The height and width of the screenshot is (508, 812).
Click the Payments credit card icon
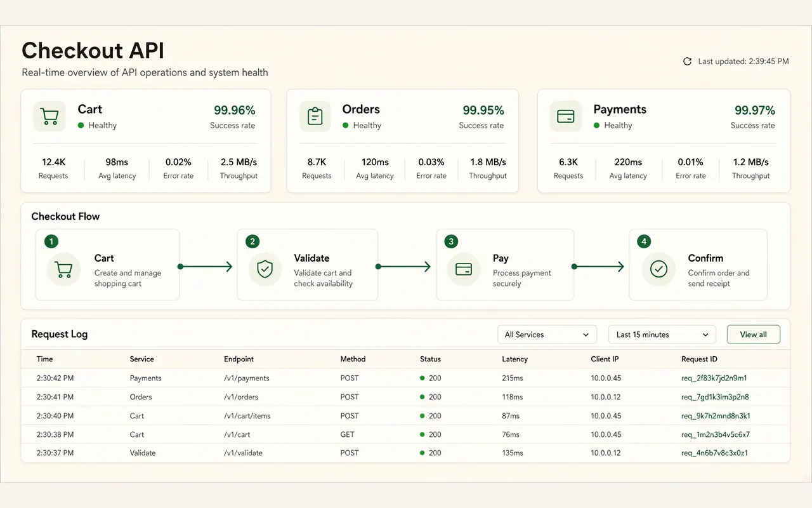[x=565, y=116]
